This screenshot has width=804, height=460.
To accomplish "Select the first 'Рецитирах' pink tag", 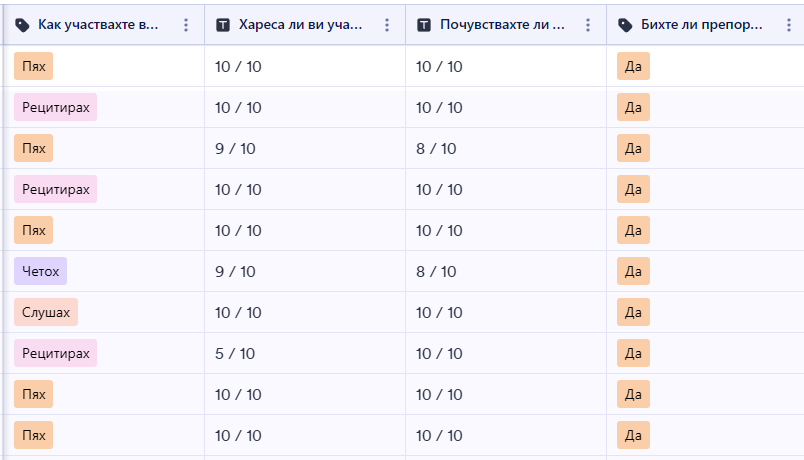I will tap(55, 107).
